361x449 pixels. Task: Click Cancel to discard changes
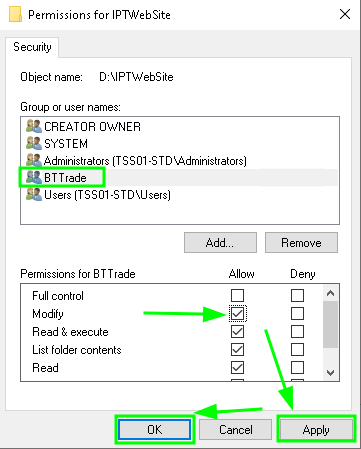point(236,430)
